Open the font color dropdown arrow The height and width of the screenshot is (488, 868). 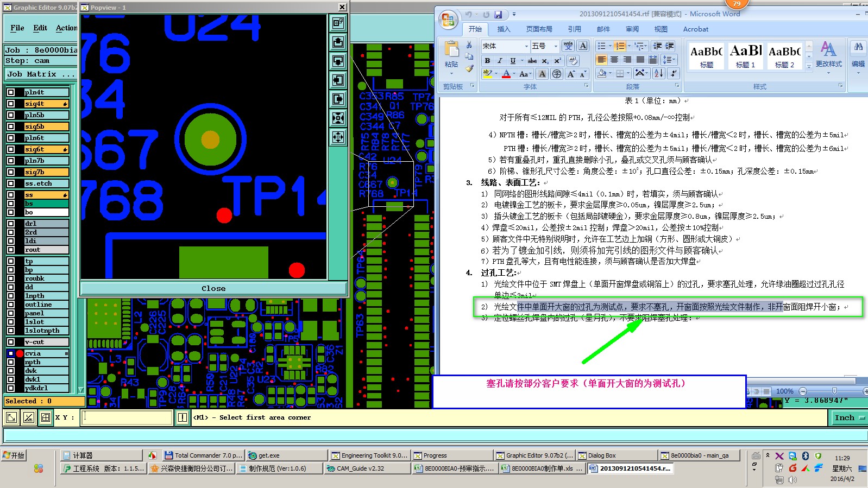514,74
